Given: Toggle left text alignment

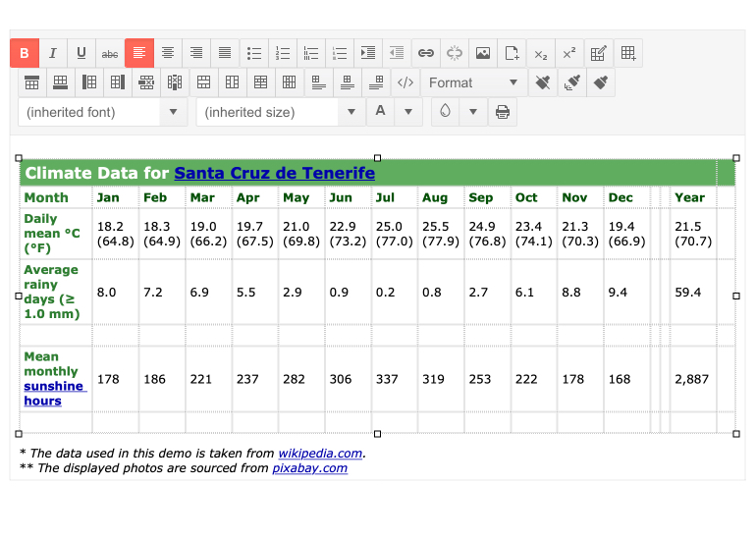Looking at the screenshot, I should point(139,53).
